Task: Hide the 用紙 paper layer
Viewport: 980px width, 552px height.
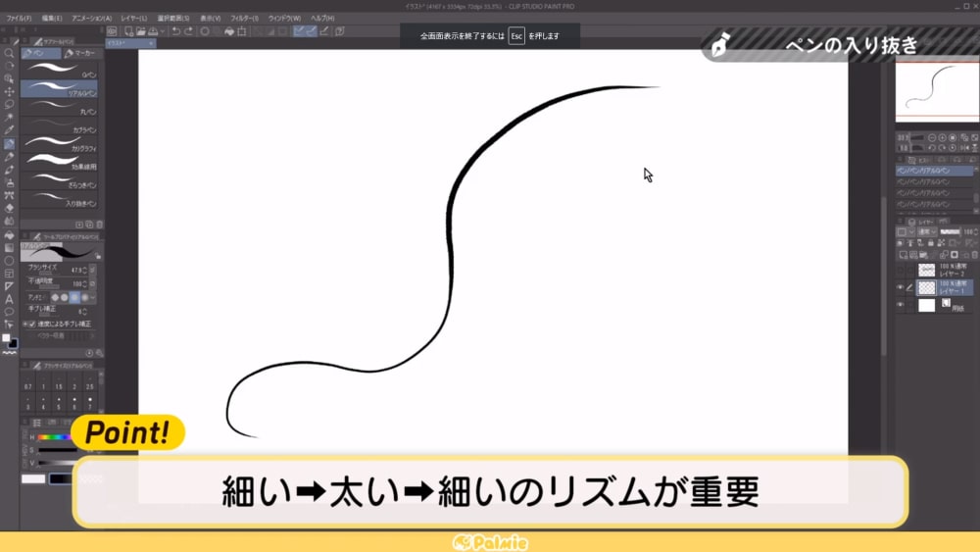Action: click(x=901, y=305)
